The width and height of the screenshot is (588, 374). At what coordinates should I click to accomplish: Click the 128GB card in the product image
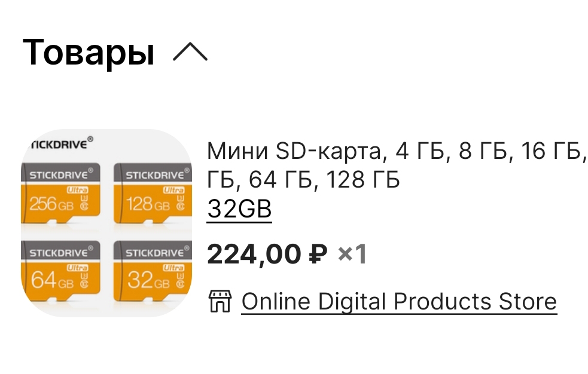[153, 193]
